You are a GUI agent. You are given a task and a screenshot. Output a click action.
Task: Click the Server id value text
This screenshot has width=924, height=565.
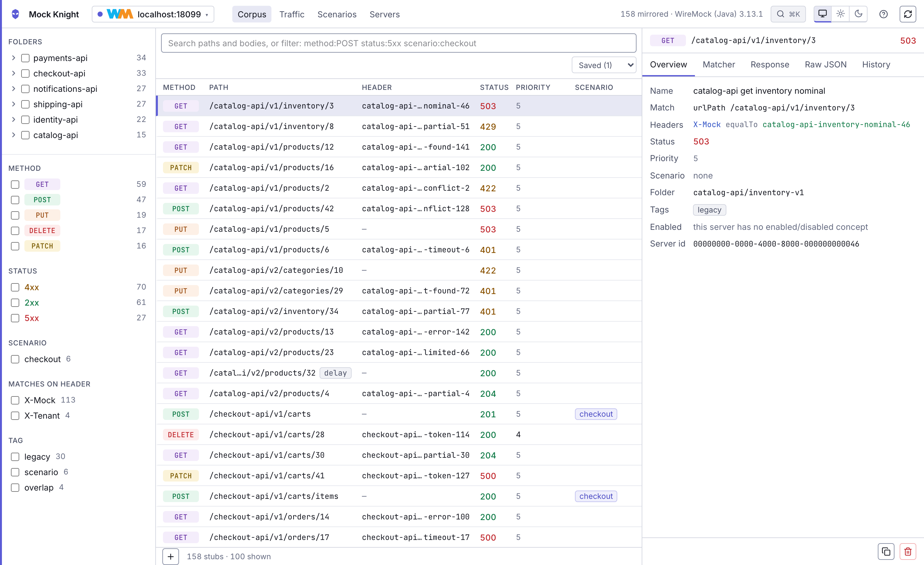coord(776,244)
